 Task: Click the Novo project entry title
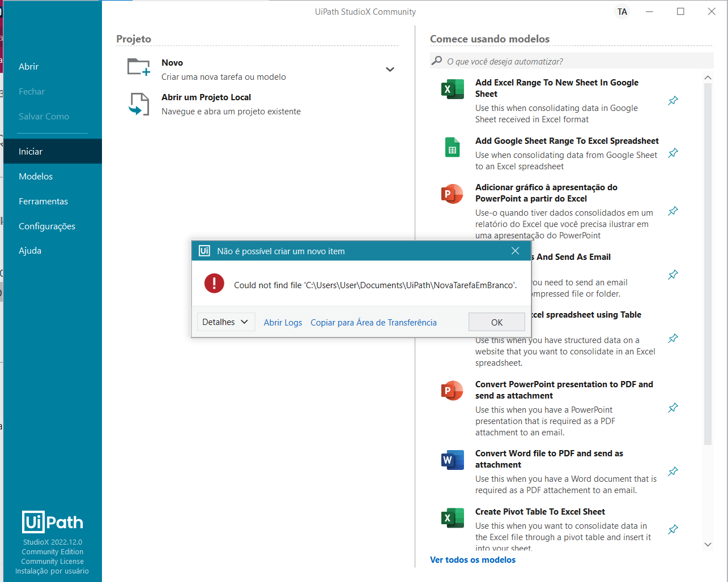[172, 62]
